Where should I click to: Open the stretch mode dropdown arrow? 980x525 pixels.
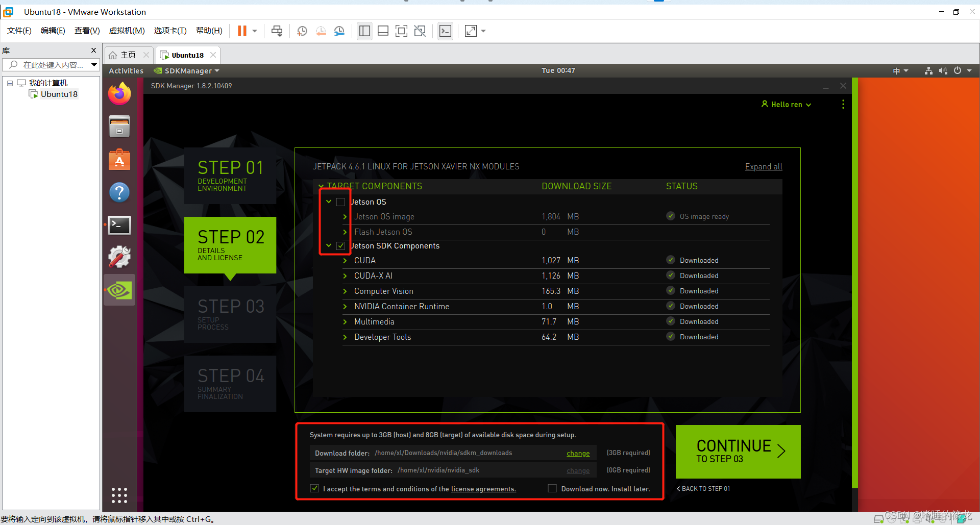pyautogui.click(x=483, y=31)
